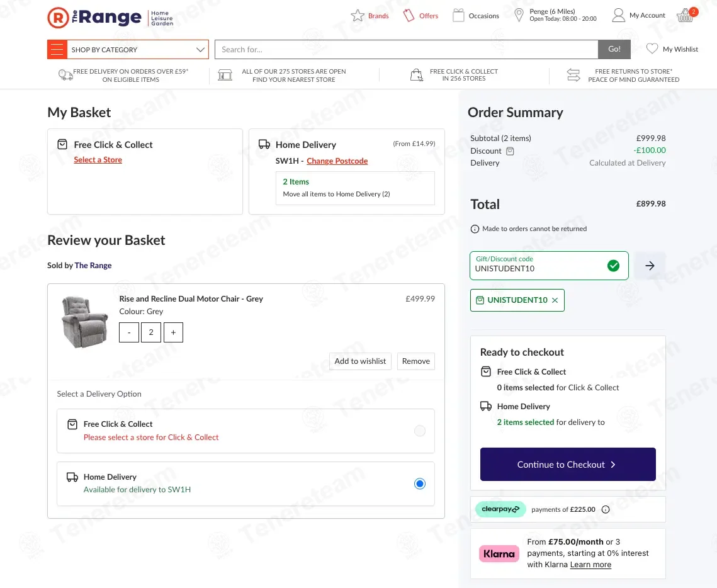Open My Account profile icon

pos(619,16)
